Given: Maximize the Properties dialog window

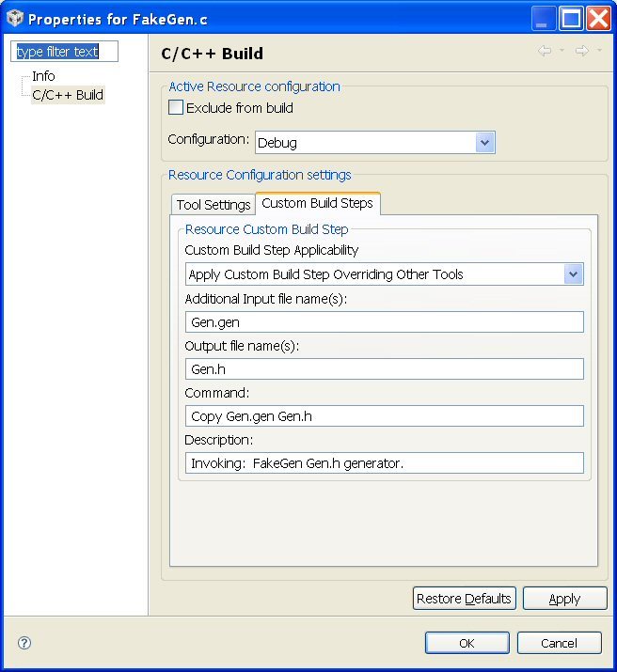Looking at the screenshot, I should point(571,18).
